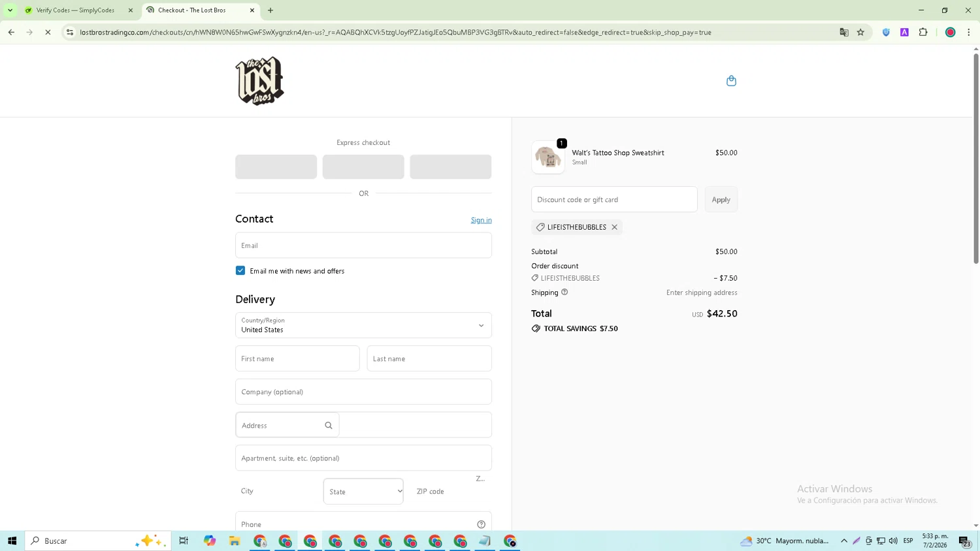Open the Chrome profile avatar
Image resolution: width=980 pixels, height=551 pixels.
pyautogui.click(x=951, y=32)
